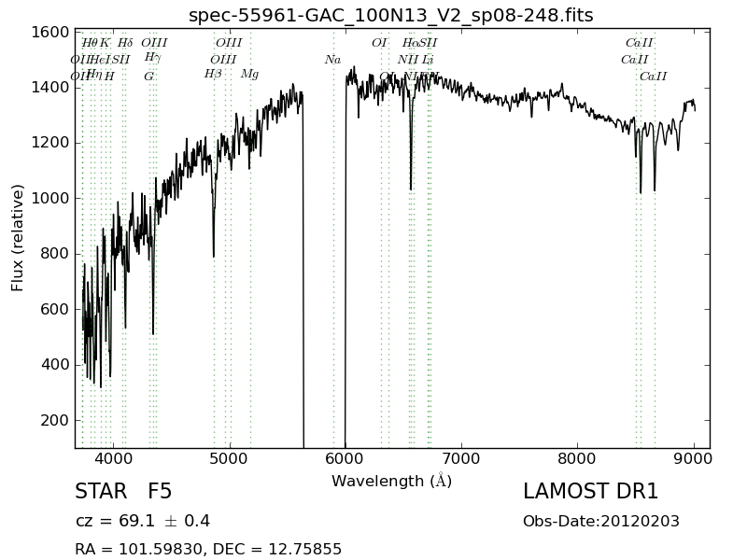Click the Hβ absorption dip near 4860 Å
This screenshot has width=747, height=560.
pos(214,252)
